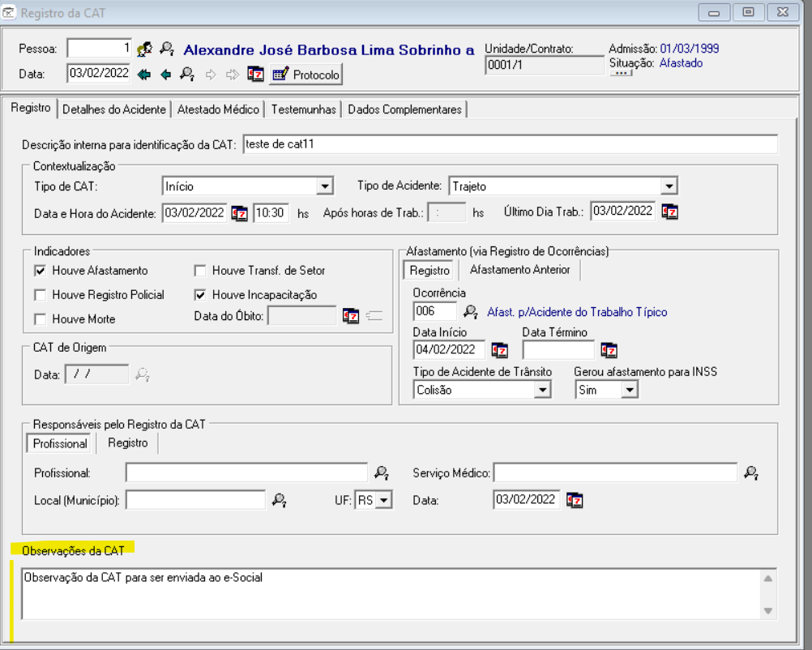Jump to first record with double green arrow
812x650 pixels.
pyautogui.click(x=145, y=75)
